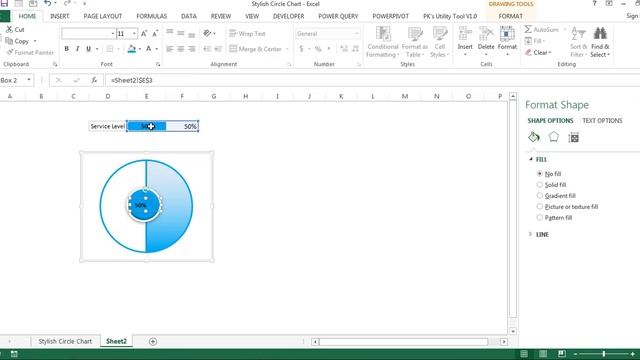This screenshot has width=640, height=360.
Task: Select the circle chart 50% center shape
Action: point(144,205)
